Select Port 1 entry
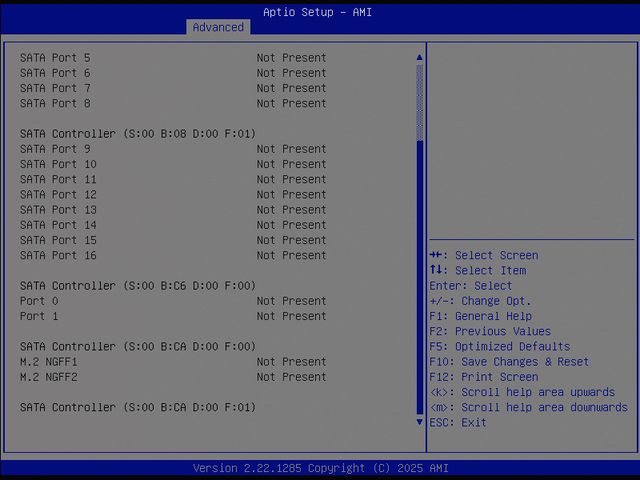Screen dimensions: 640x480 click(173, 316)
